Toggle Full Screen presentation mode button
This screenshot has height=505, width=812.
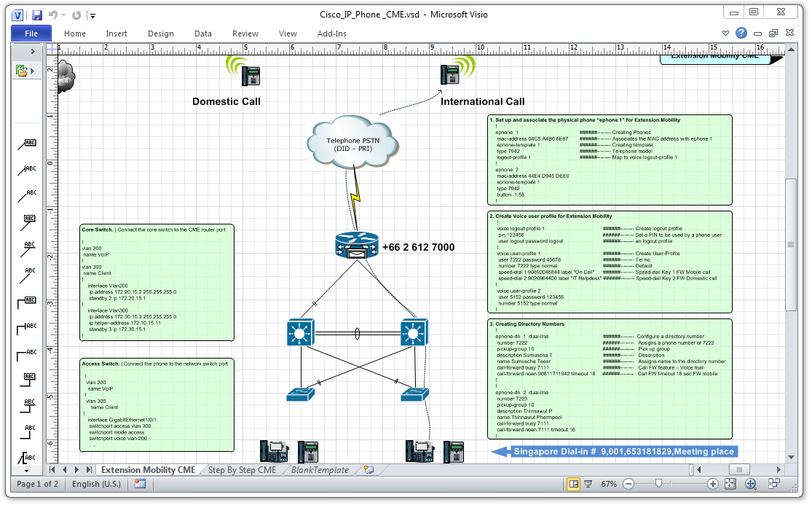pyautogui.click(x=588, y=484)
